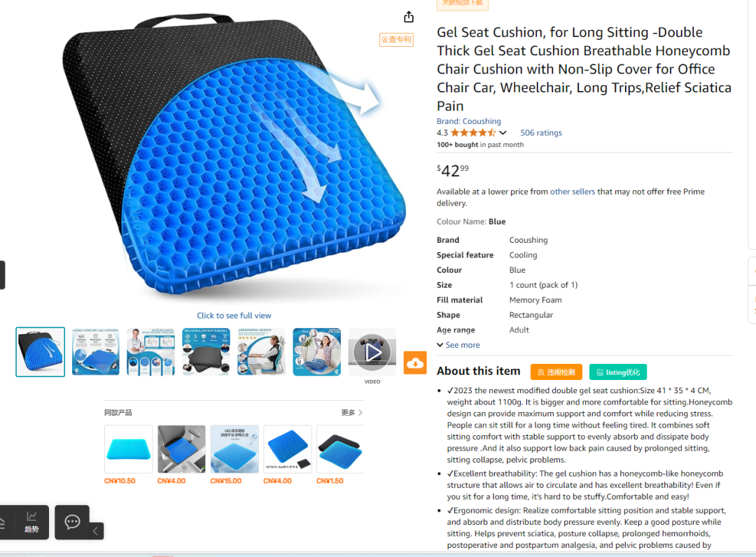Click the share icon above product image
756x557 pixels.
408,17
